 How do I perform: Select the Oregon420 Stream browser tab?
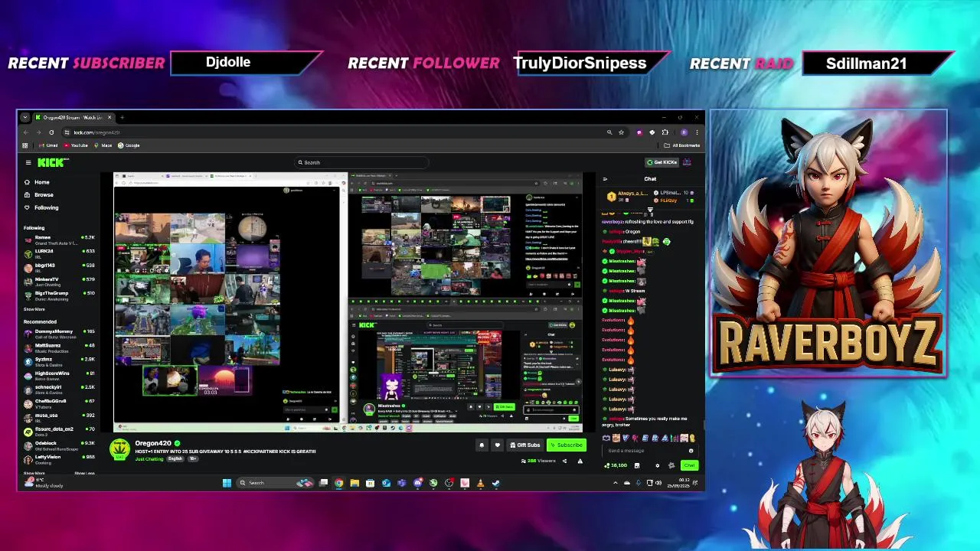pyautogui.click(x=73, y=117)
